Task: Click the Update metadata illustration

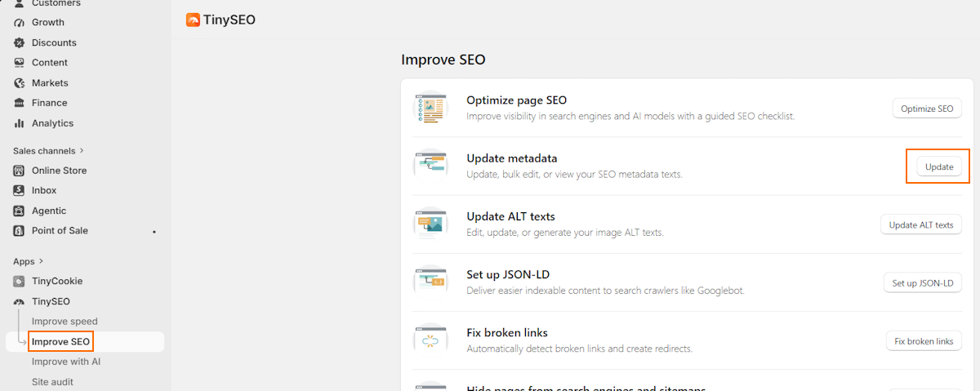Action: click(x=430, y=166)
